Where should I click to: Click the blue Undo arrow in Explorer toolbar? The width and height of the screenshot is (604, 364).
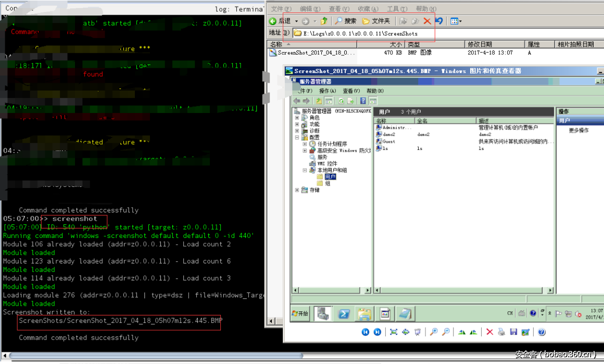pos(439,21)
